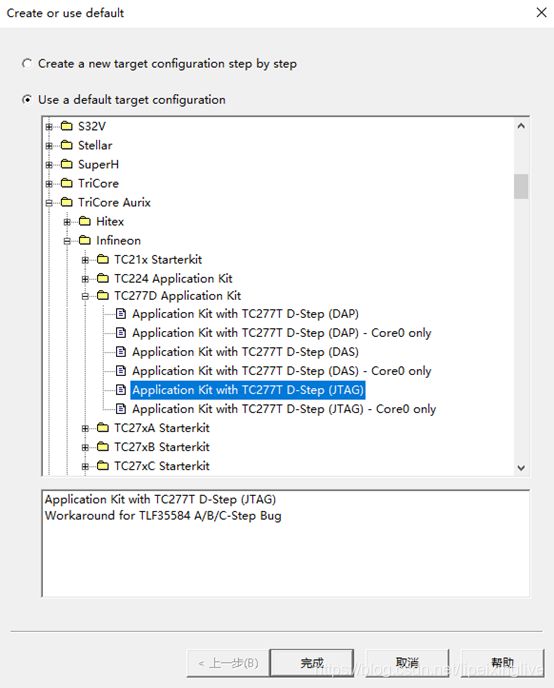Click document icon for (DAP) - Core0 only
The width and height of the screenshot is (554, 688).
[121, 333]
